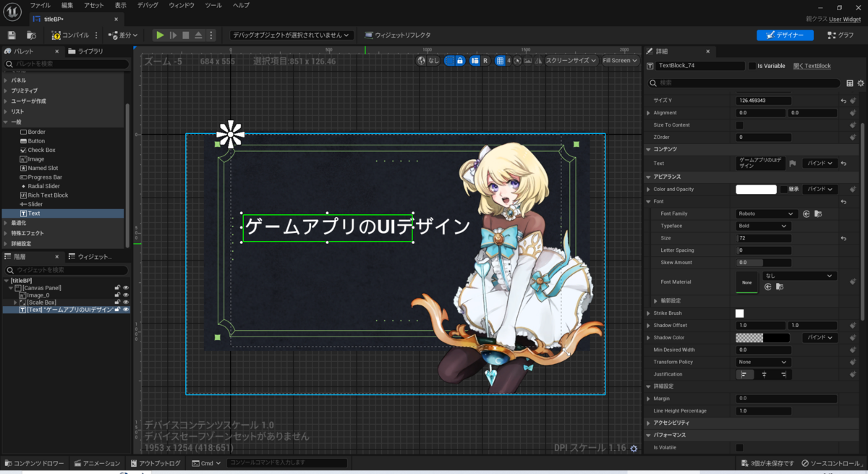Click the green Play button

160,35
